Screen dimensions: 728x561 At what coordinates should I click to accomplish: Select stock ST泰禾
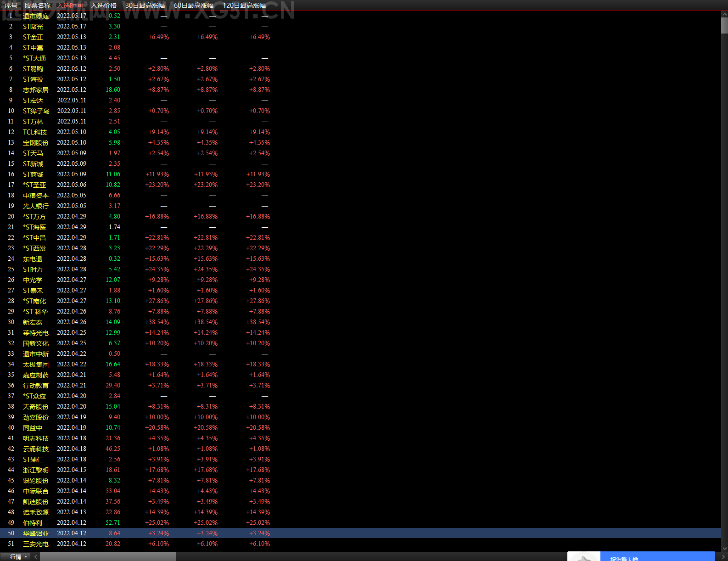click(x=33, y=291)
